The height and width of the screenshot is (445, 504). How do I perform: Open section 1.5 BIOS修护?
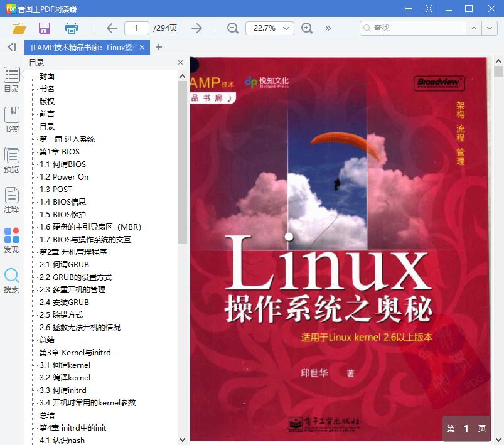coord(63,214)
